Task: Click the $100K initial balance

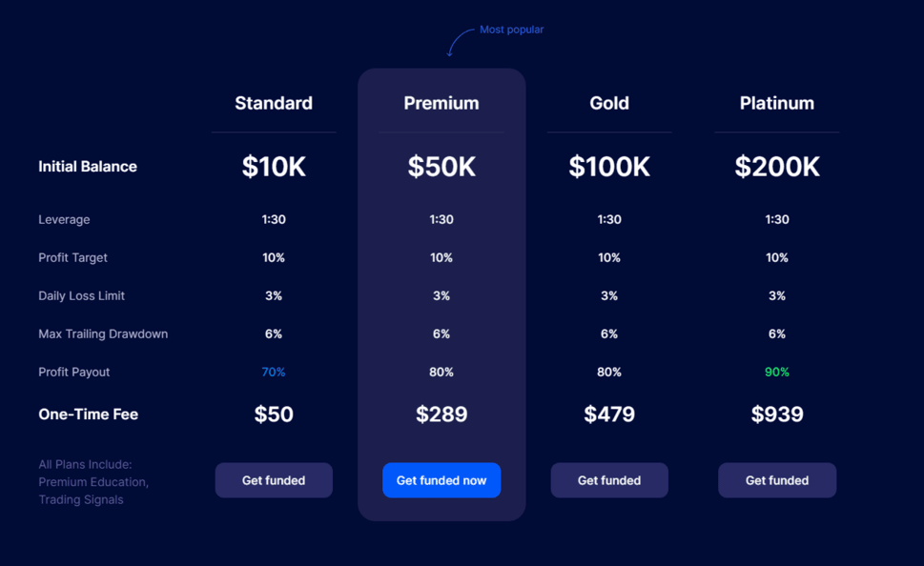Action: pyautogui.click(x=609, y=166)
